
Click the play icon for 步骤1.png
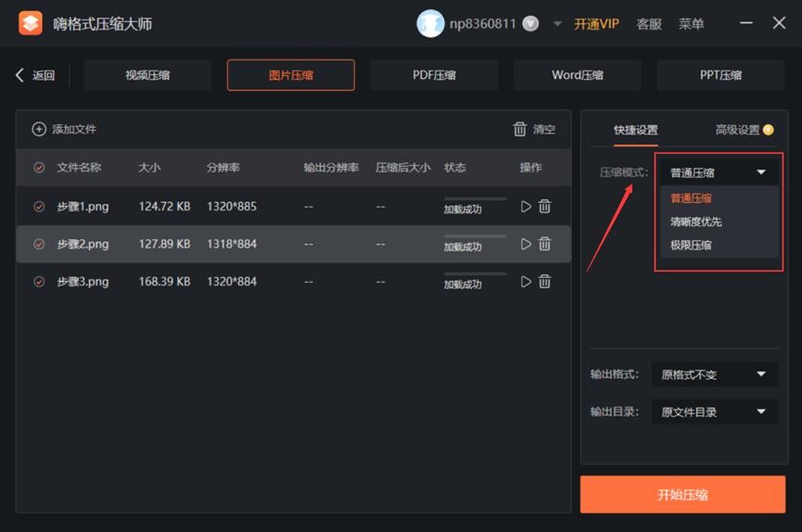[527, 207]
